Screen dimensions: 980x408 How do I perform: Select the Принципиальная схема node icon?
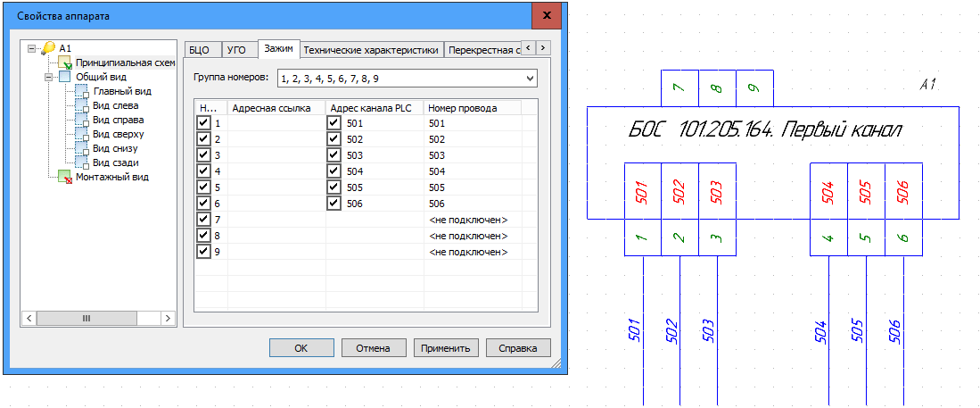click(x=65, y=63)
